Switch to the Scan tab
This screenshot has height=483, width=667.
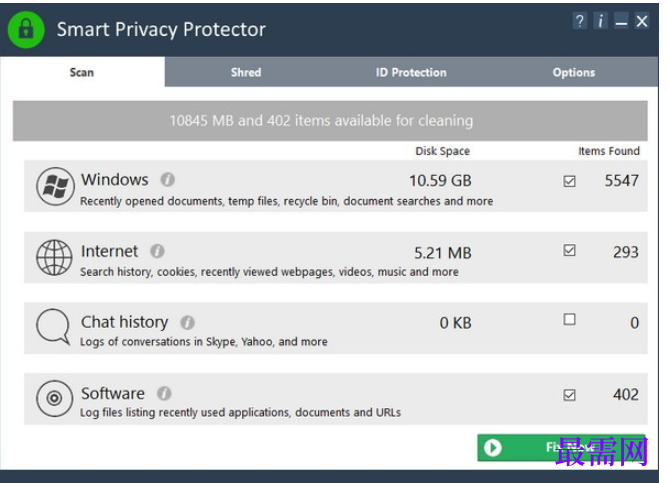coord(82,72)
